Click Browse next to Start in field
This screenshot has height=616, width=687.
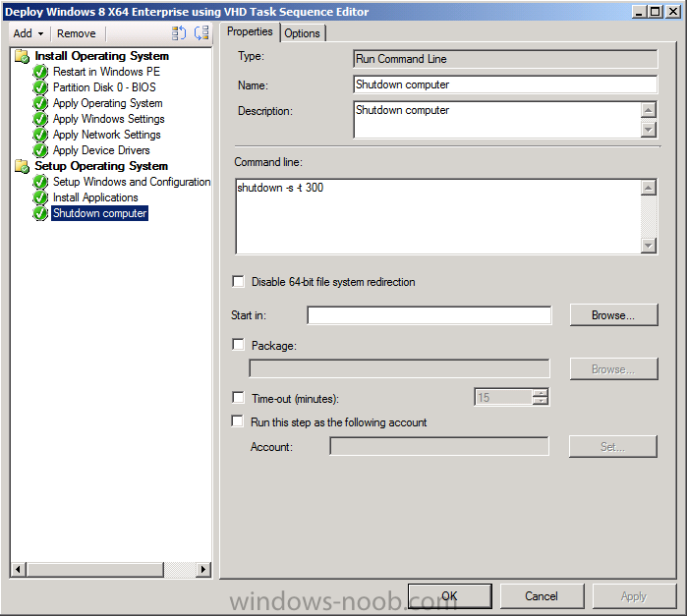click(x=613, y=315)
